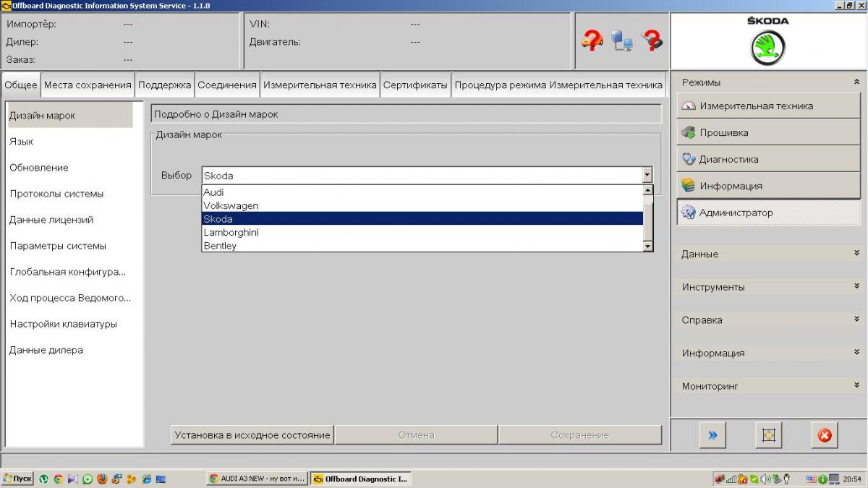Open the Измерительная техника tab
868x488 pixels.
point(320,85)
